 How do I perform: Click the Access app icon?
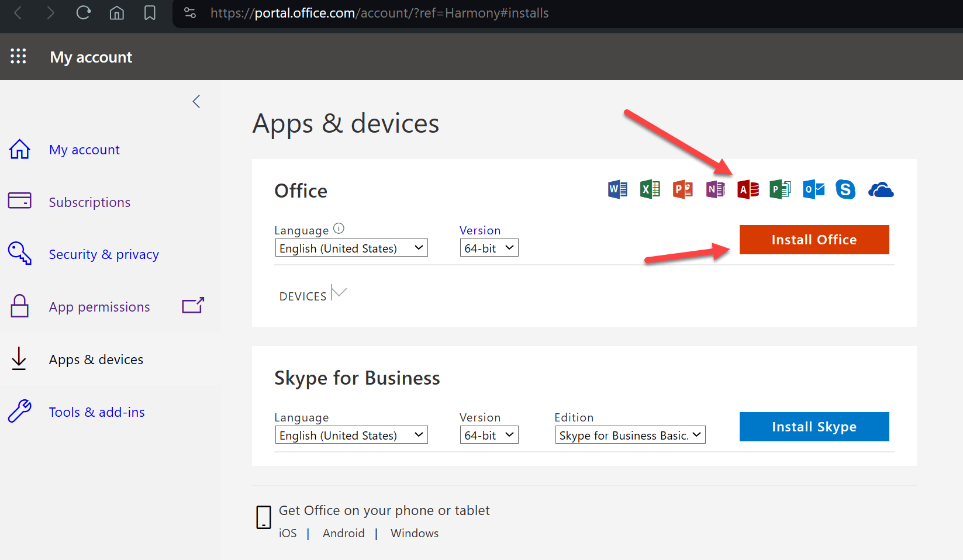pyautogui.click(x=748, y=189)
